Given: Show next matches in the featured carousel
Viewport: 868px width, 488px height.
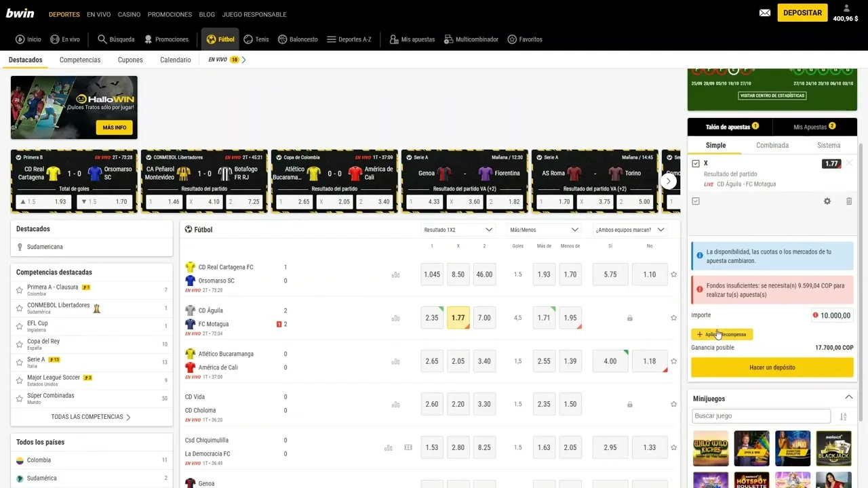Looking at the screenshot, I should pyautogui.click(x=669, y=181).
